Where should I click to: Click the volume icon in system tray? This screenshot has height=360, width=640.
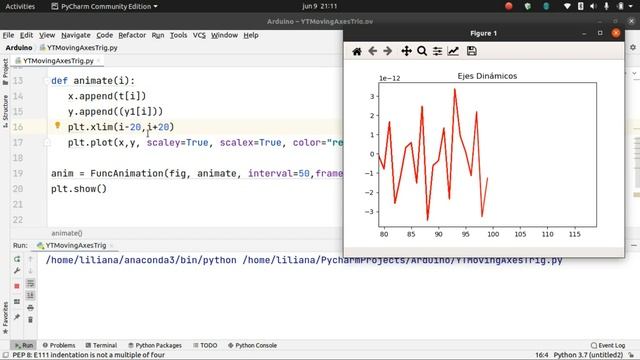pos(593,6)
